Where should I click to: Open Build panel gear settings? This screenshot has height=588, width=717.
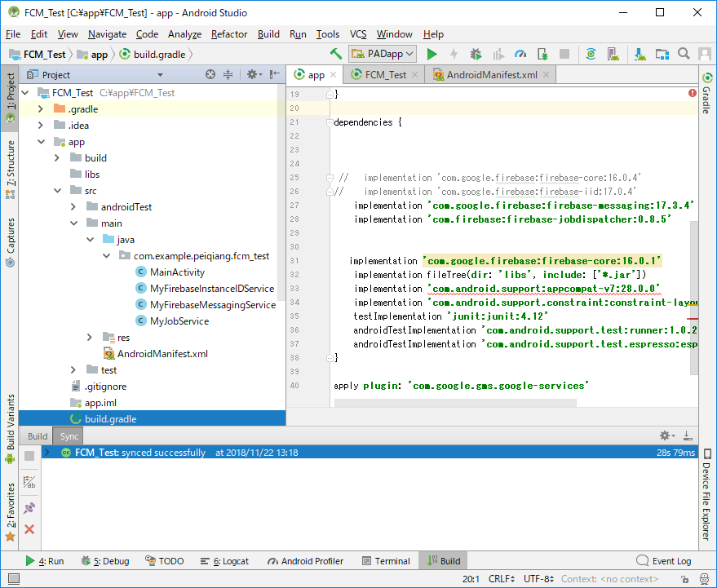point(667,435)
